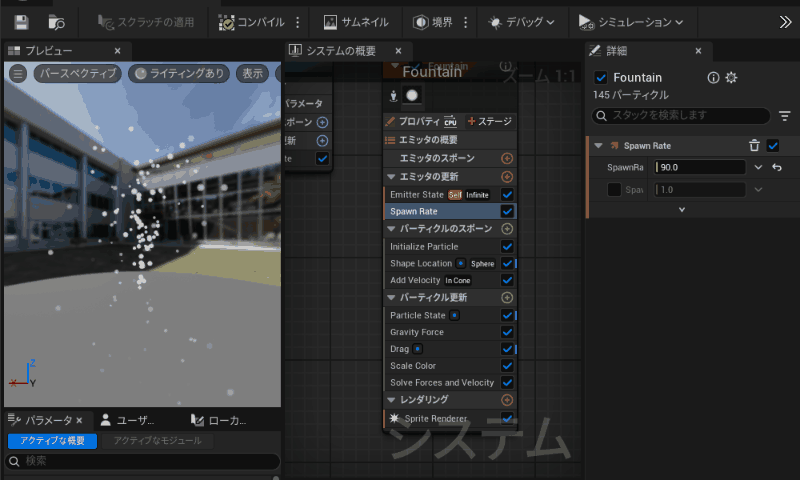Collapse the Particle Update (パーティクル更新) section
The image size is (800, 480).
click(392, 298)
